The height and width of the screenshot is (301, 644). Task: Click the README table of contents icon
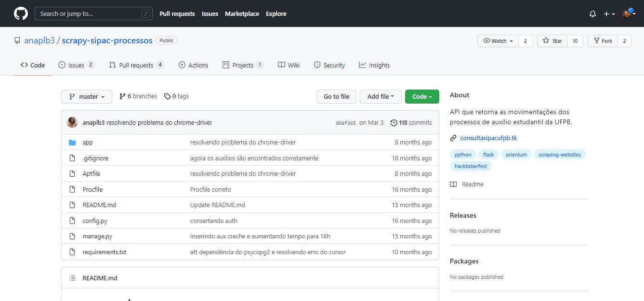pyautogui.click(x=72, y=278)
